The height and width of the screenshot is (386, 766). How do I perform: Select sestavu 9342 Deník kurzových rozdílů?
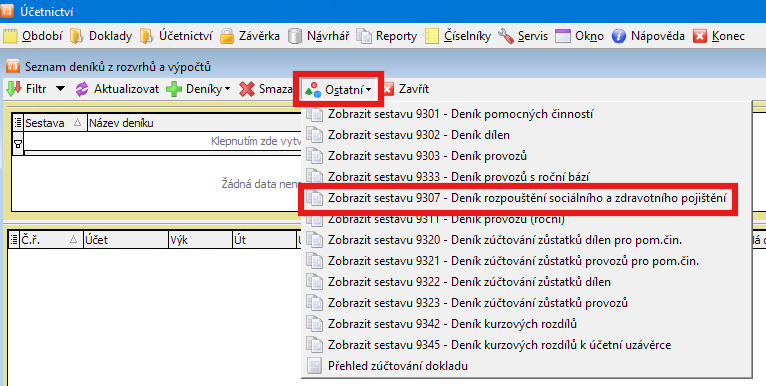[x=527, y=324]
